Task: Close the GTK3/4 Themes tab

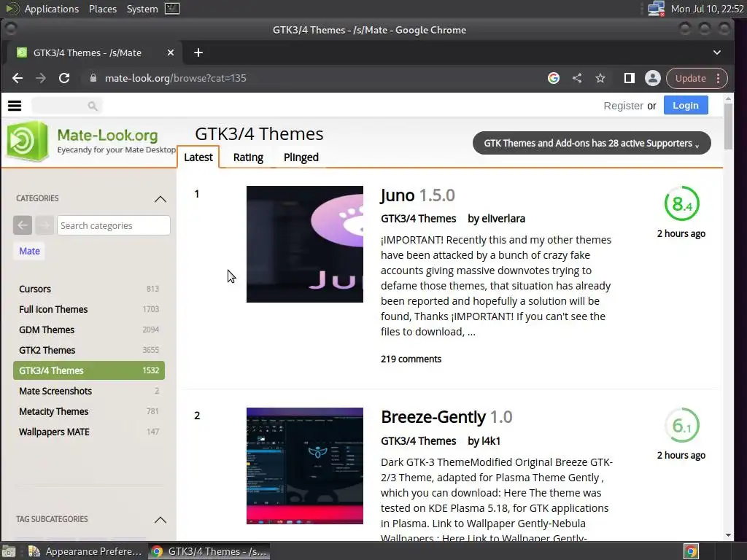Action: point(171,52)
